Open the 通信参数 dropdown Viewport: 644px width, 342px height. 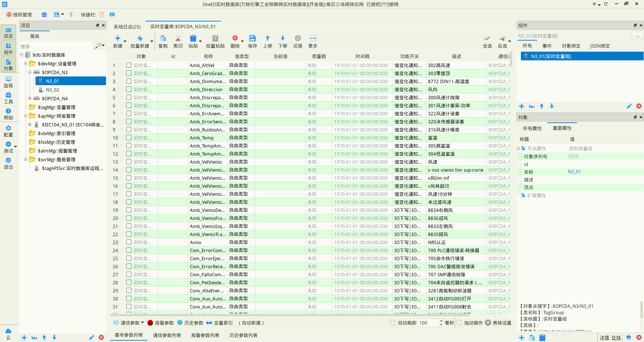click(x=129, y=323)
